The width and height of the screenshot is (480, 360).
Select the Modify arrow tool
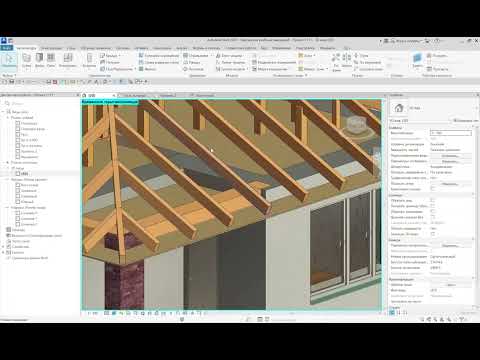[9, 61]
